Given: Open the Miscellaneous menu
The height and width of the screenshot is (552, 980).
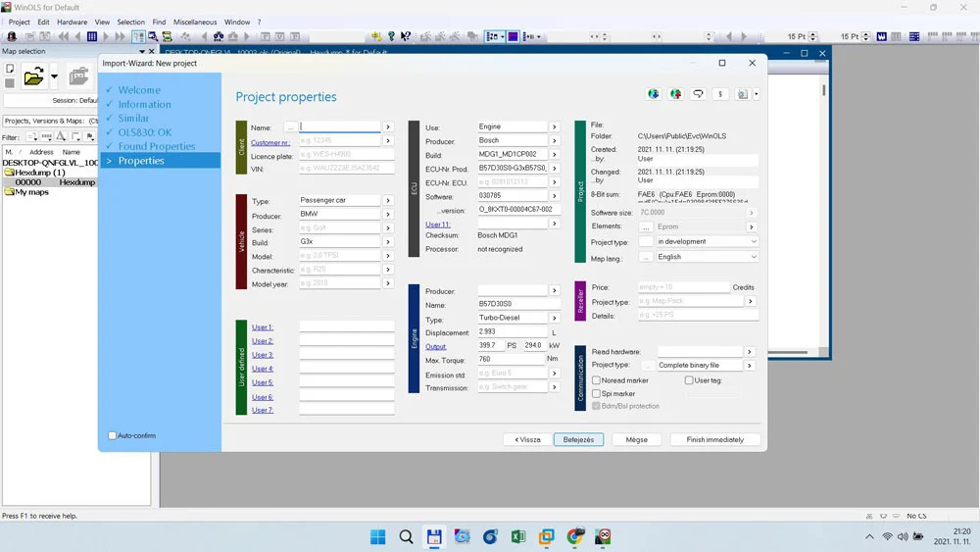Looking at the screenshot, I should point(195,22).
